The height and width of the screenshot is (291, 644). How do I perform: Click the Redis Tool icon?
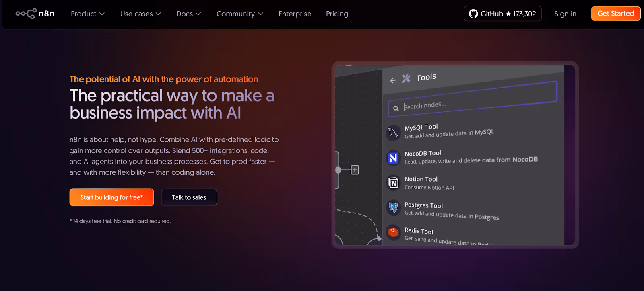click(393, 232)
